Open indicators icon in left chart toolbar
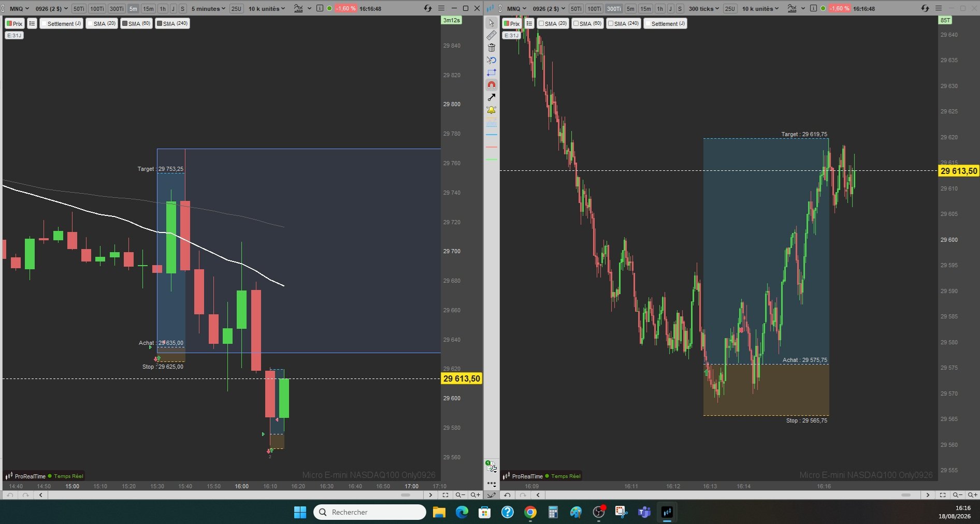980x524 pixels. click(298, 8)
